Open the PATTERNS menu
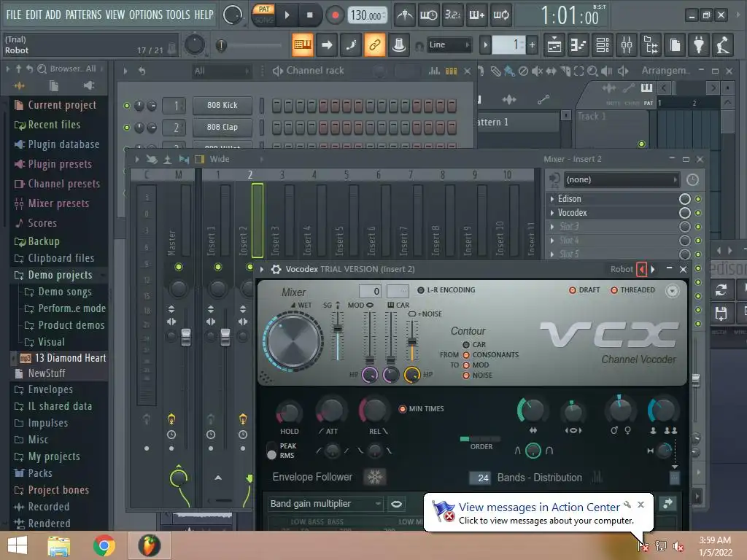747x560 pixels. click(83, 15)
